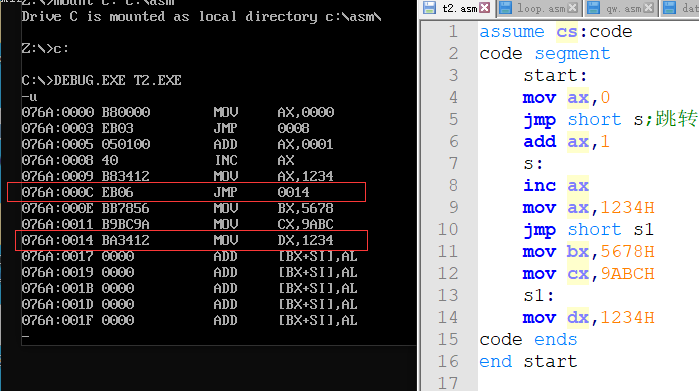This screenshot has width=699, height=391.
Task: Close the t2.asm tab with its X
Action: (485, 8)
